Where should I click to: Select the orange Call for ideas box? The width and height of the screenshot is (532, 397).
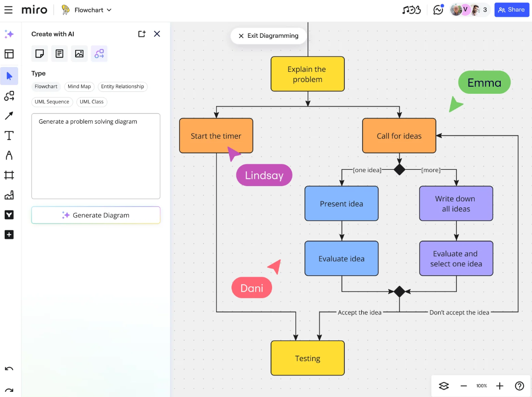click(x=399, y=136)
